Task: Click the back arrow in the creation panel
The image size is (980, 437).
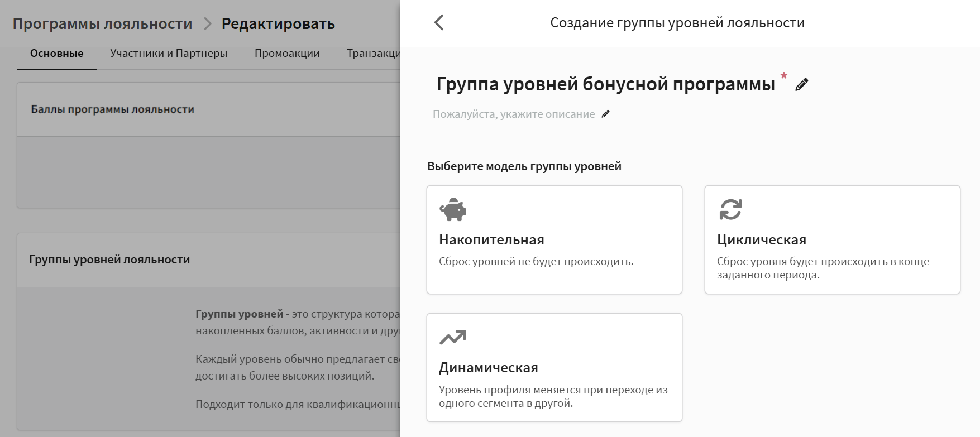Action: click(x=439, y=23)
